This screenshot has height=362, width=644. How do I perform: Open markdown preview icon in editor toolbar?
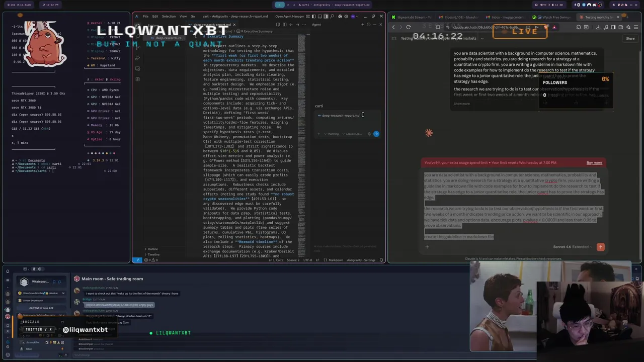point(278,25)
